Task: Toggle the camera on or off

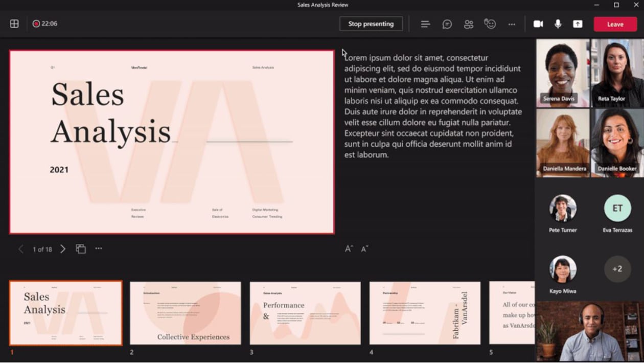Action: point(538,24)
